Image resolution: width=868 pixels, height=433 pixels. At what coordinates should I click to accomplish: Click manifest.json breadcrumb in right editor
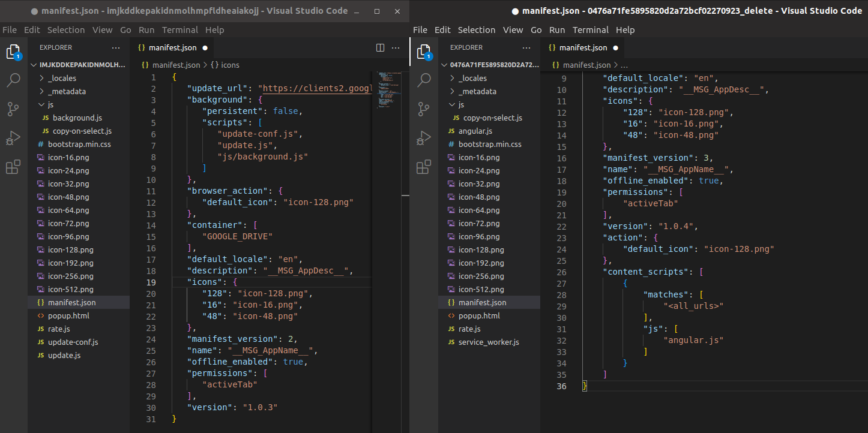point(581,65)
